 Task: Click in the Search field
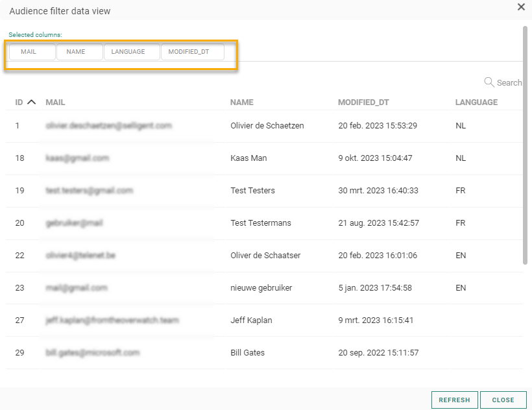coord(509,83)
